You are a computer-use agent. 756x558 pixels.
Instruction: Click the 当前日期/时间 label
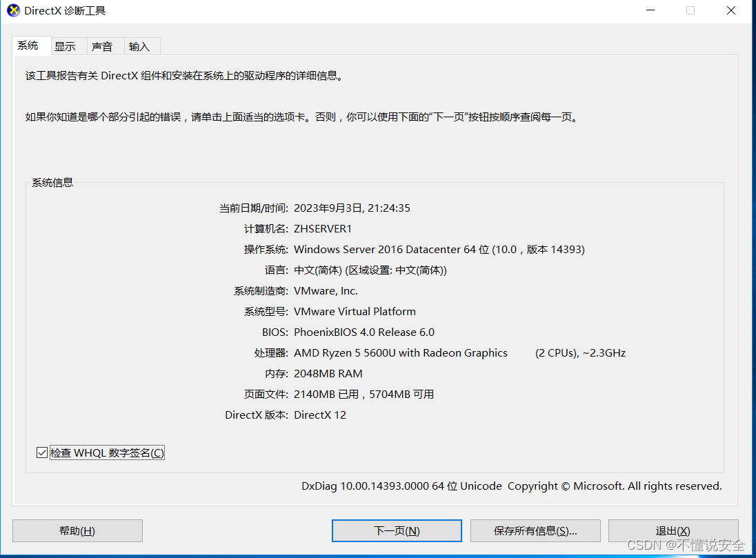click(x=254, y=208)
